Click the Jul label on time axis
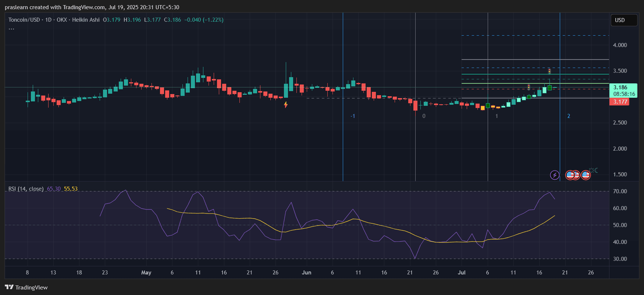The height and width of the screenshot is (295, 644). click(462, 273)
